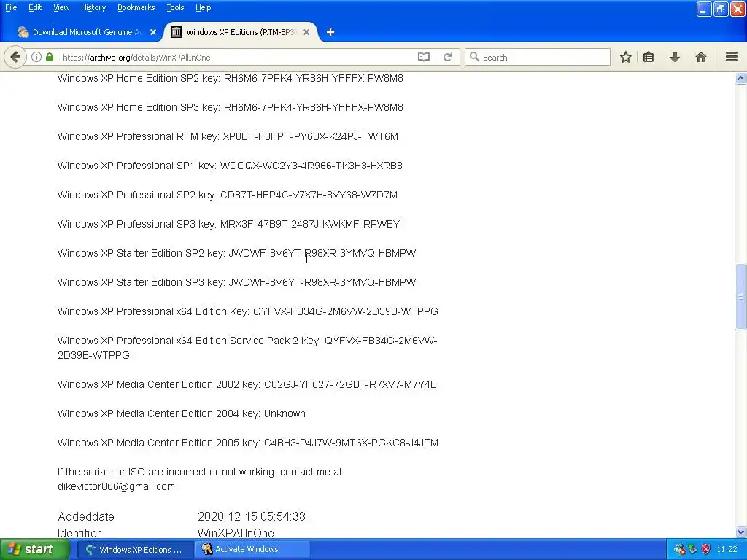Click the magnifier icon in search box
The image size is (747, 560).
(x=474, y=57)
